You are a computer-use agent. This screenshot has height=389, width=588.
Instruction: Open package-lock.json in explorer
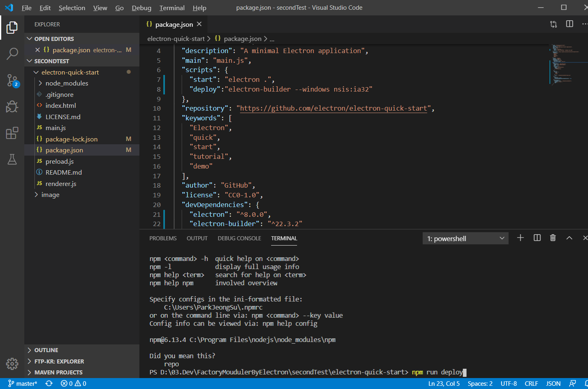pos(81,139)
